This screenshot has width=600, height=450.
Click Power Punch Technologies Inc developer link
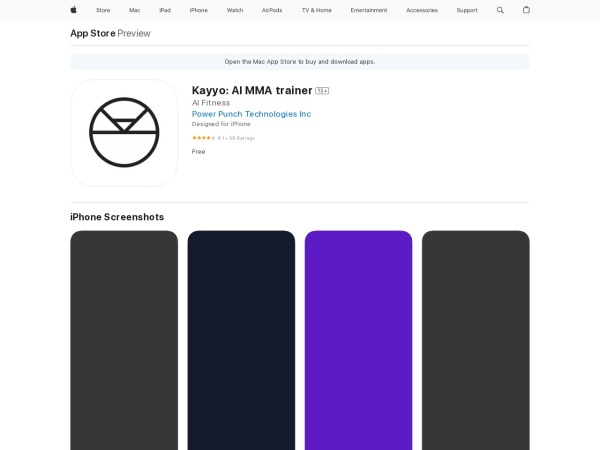click(x=251, y=114)
